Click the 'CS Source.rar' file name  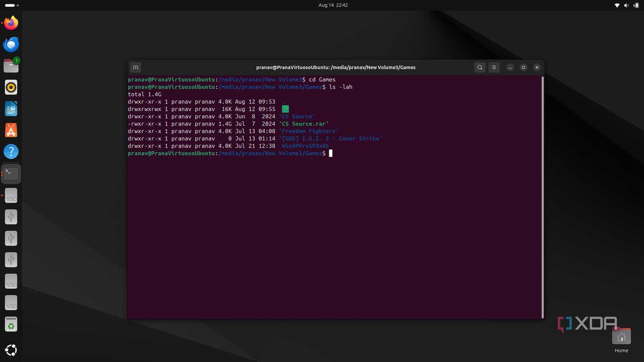(x=304, y=124)
